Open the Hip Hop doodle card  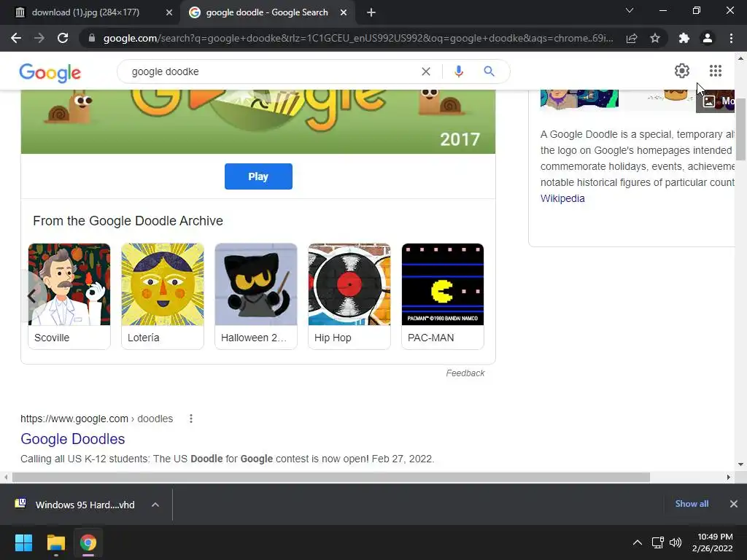point(349,296)
